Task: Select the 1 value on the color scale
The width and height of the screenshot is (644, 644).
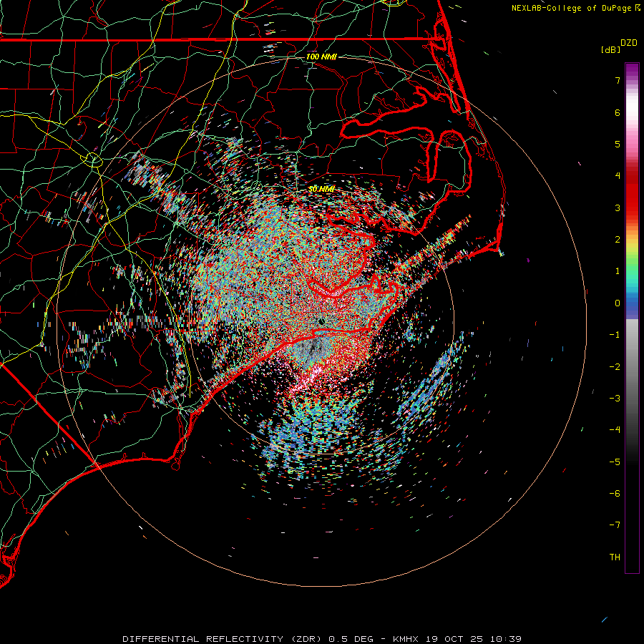Action: click(x=618, y=271)
